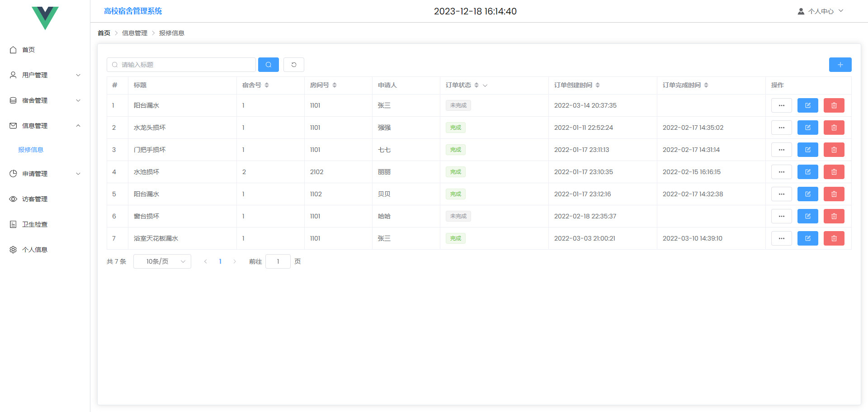Click the user avatar icon at top right
This screenshot has width=868, height=412.
801,11
